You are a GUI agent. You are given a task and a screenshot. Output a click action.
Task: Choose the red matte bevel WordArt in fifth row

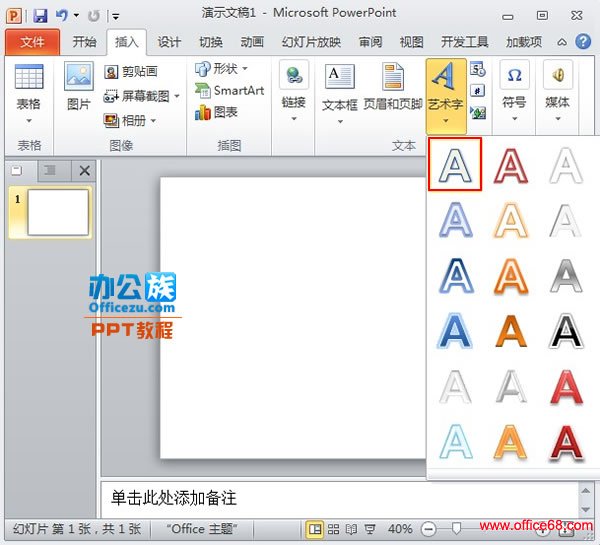[x=567, y=387]
